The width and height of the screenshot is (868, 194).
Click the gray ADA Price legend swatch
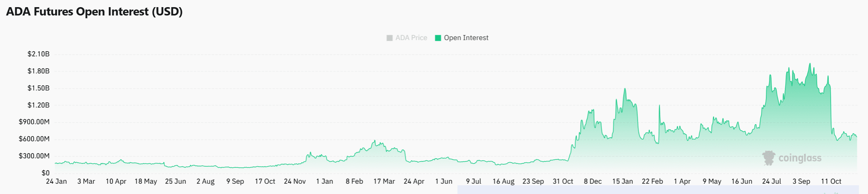coord(390,38)
